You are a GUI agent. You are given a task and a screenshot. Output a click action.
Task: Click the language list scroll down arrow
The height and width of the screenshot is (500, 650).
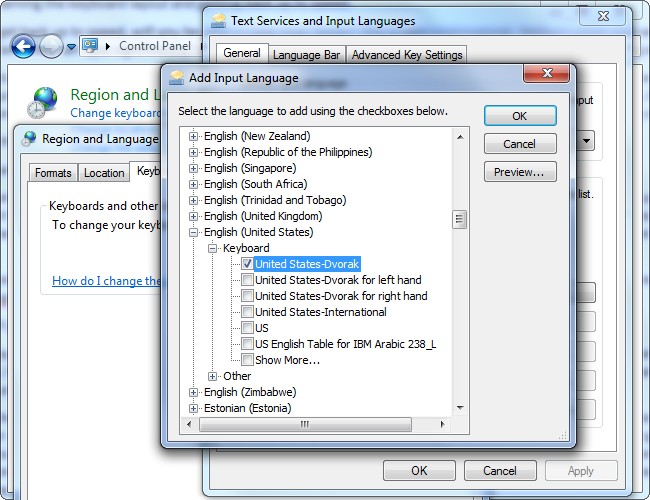[459, 408]
